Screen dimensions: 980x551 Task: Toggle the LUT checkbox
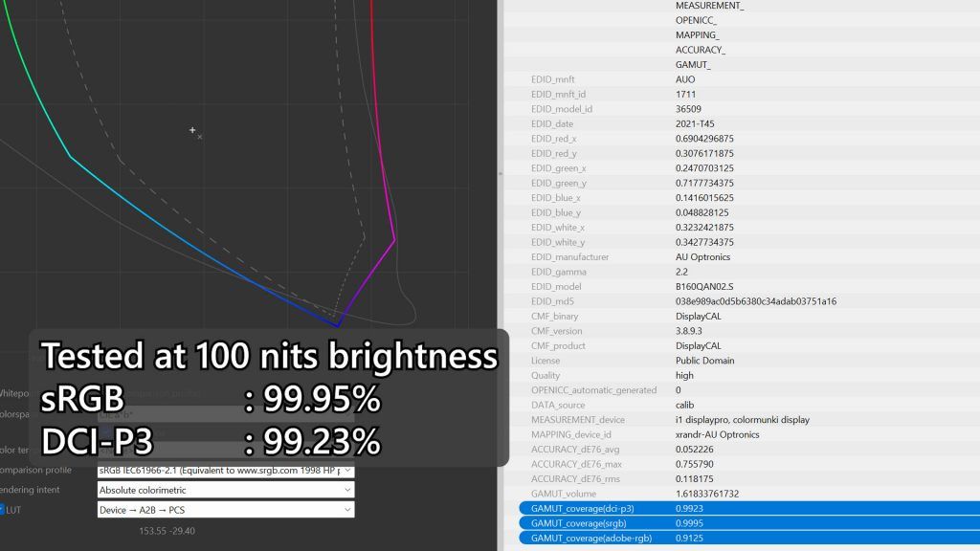click(2, 510)
